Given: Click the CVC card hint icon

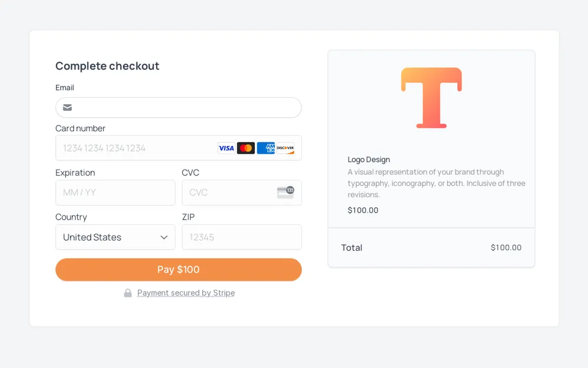Looking at the screenshot, I should (285, 193).
